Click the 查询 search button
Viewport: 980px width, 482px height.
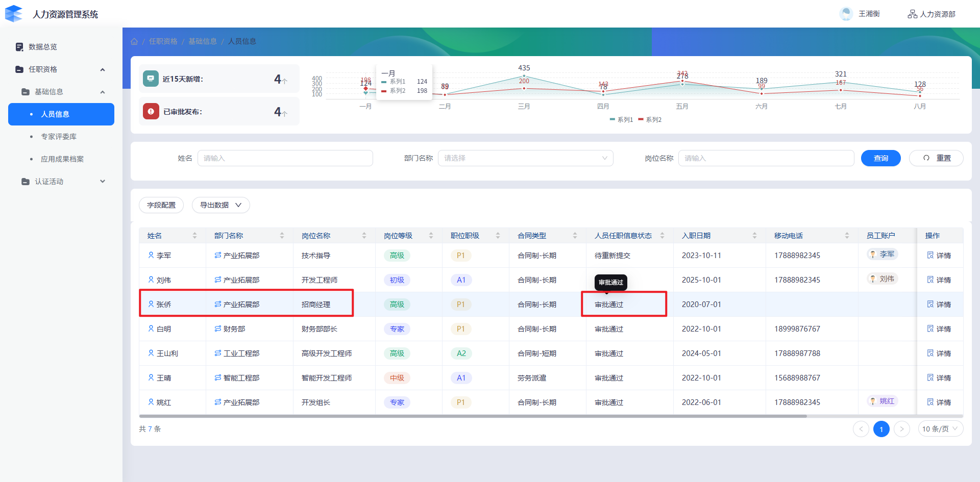pyautogui.click(x=880, y=158)
